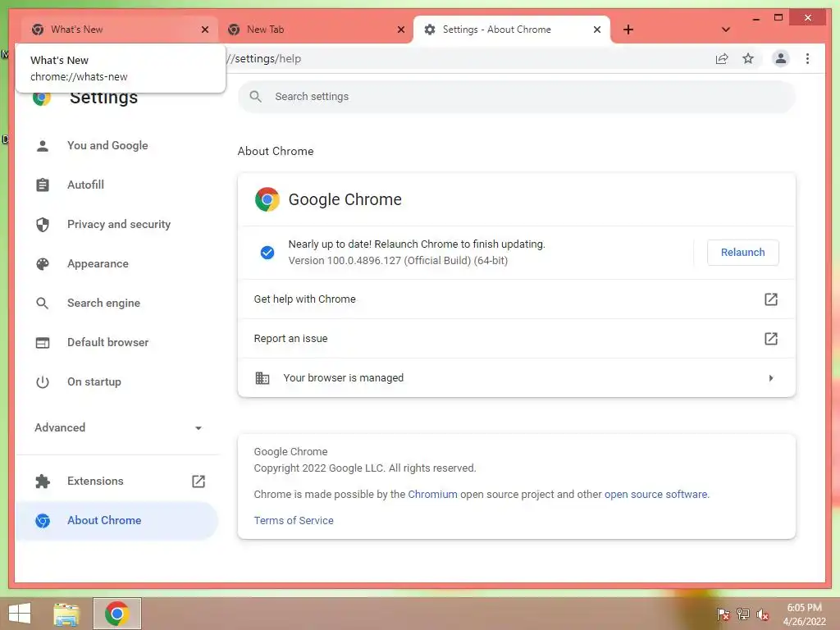Click the search magnifier icon in settings
The image size is (840, 630).
point(256,97)
